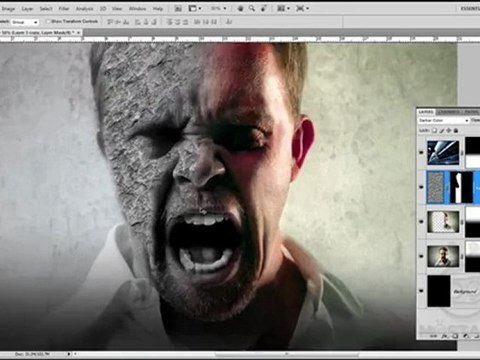The height and width of the screenshot is (360, 480).
Task: Select the stone texture layer thumbnail
Action: click(436, 187)
